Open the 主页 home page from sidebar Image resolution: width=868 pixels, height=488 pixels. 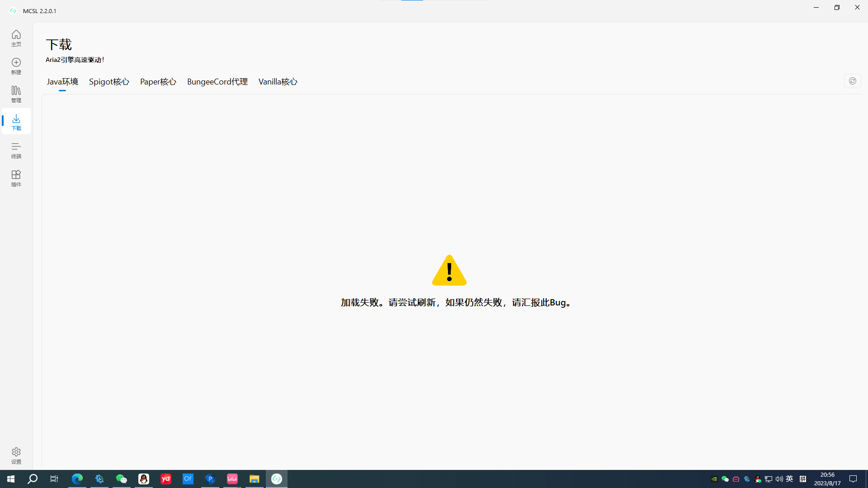pos(16,38)
